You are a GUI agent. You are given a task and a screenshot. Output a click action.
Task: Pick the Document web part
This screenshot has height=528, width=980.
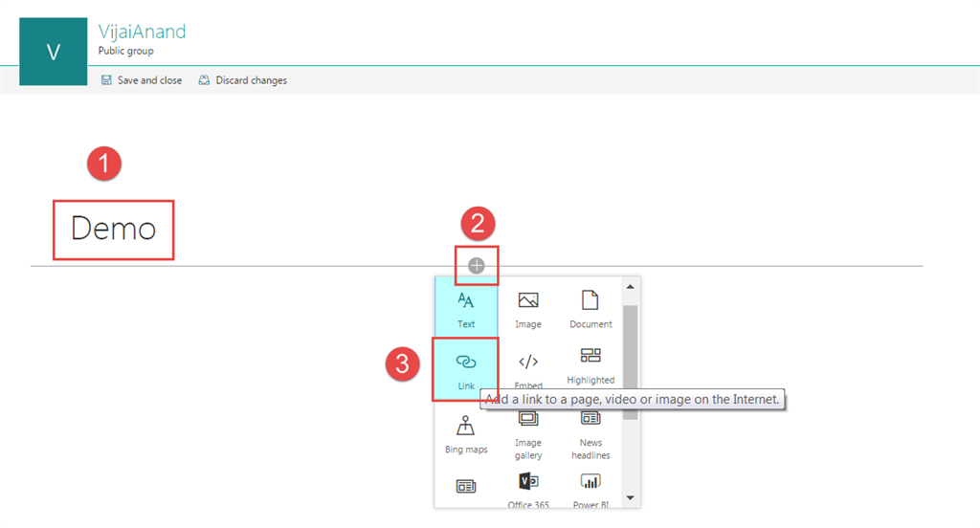(x=590, y=309)
